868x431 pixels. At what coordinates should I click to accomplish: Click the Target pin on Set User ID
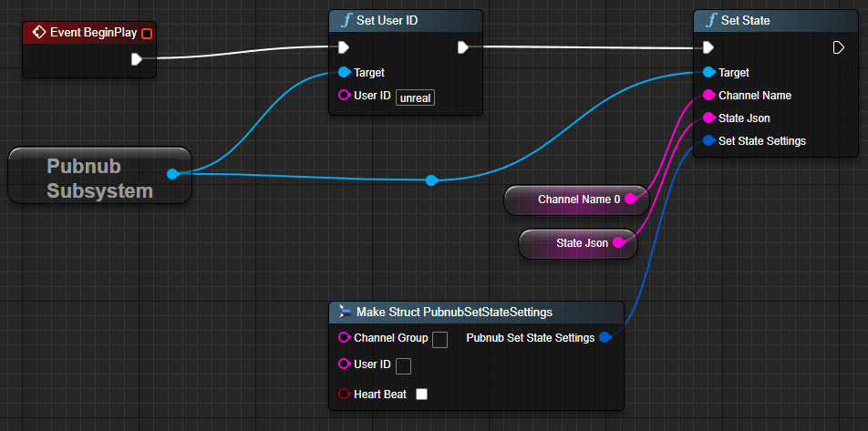click(344, 72)
